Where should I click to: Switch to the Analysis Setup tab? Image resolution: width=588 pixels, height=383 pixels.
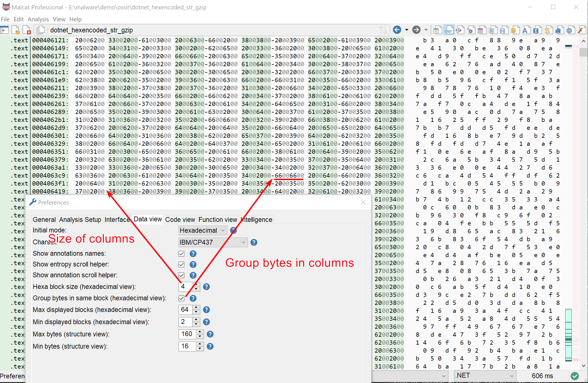[80, 220]
